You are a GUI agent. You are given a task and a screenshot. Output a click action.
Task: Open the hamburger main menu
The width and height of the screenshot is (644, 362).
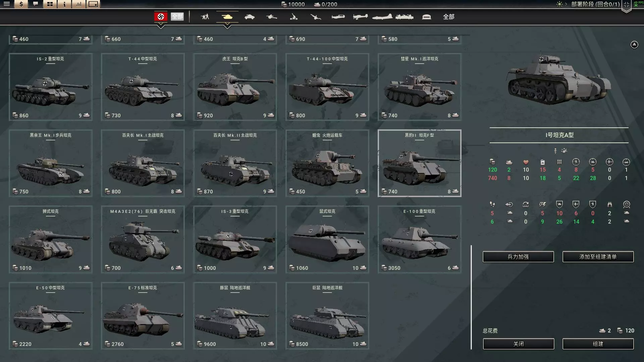click(7, 4)
